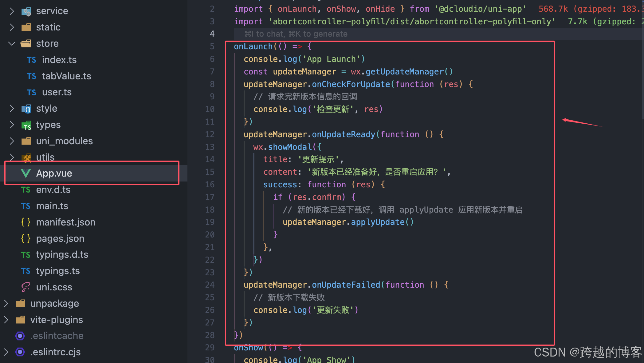Viewport: 644px width, 363px height.
Task: Open user.ts from the store folder
Action: [57, 92]
